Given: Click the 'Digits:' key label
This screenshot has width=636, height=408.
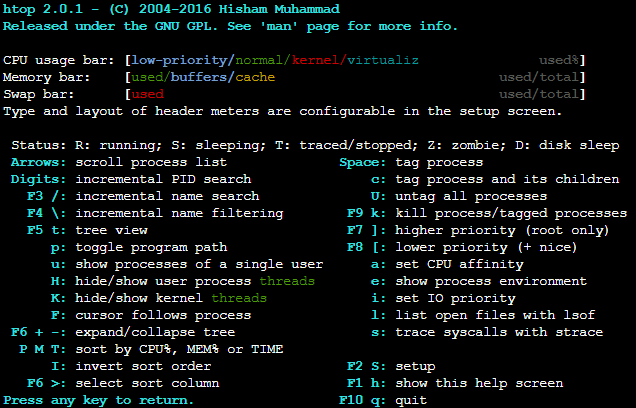Looking at the screenshot, I should pyautogui.click(x=38, y=180).
